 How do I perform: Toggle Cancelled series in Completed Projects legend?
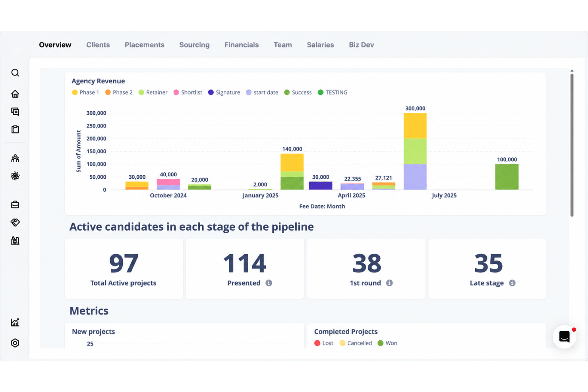point(356,343)
